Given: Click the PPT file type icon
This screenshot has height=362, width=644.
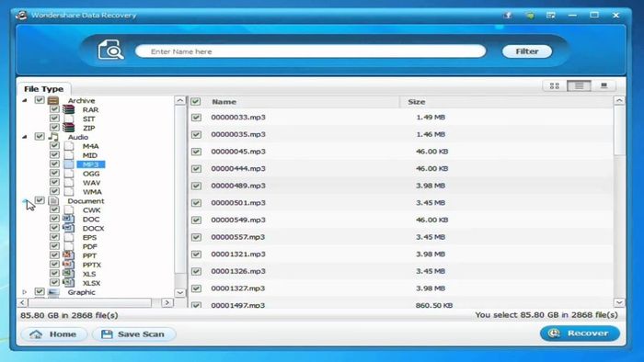Looking at the screenshot, I should click(69, 255).
